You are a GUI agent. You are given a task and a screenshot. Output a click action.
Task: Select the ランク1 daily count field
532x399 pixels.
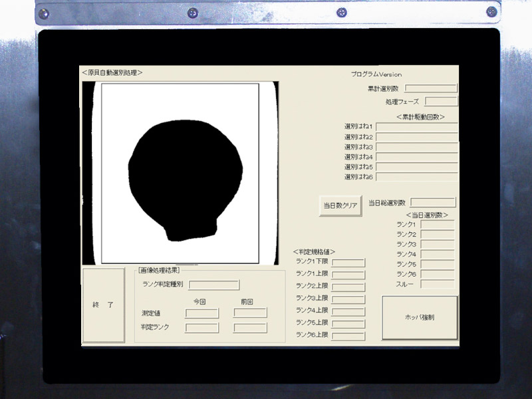pyautogui.click(x=437, y=225)
